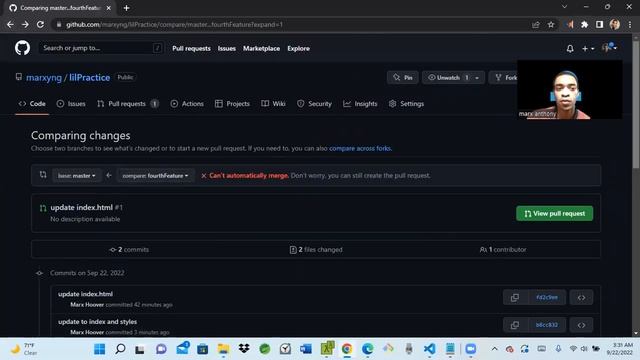Switch to the Security tab
Image resolution: width=640 pixels, height=360 pixels.
click(x=314, y=104)
